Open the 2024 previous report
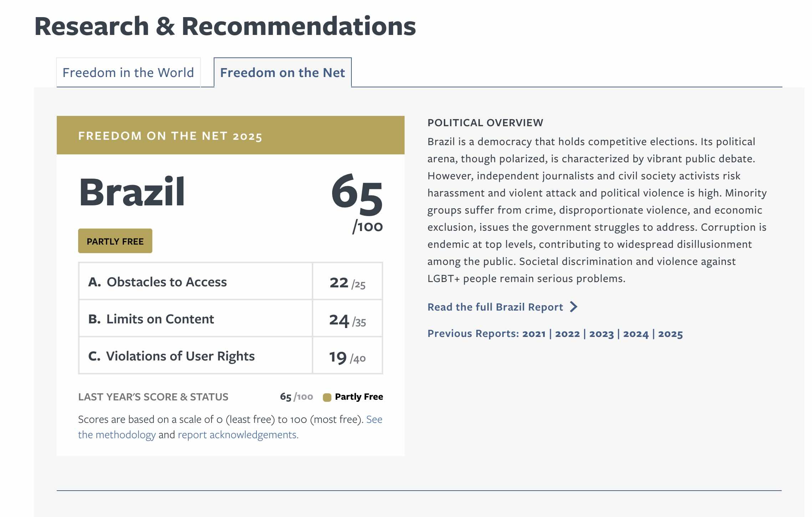 point(635,334)
